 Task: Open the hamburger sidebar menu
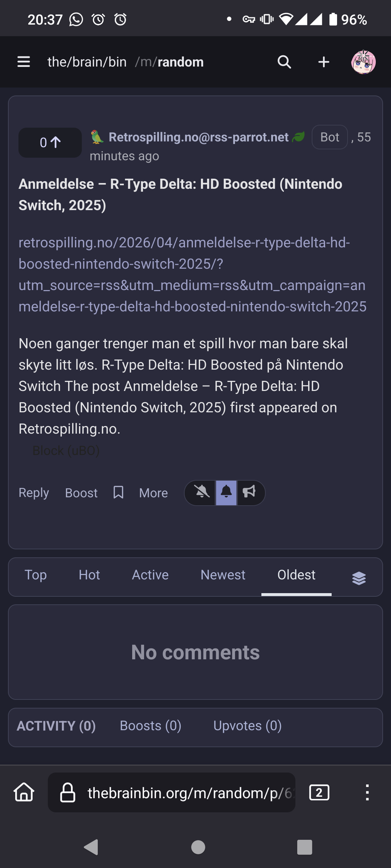[x=24, y=62]
